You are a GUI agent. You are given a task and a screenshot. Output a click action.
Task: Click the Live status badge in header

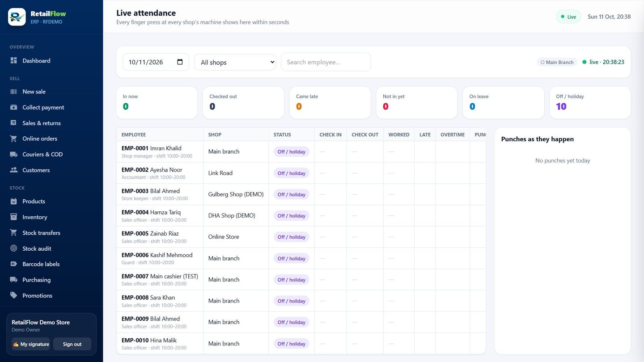tap(568, 17)
